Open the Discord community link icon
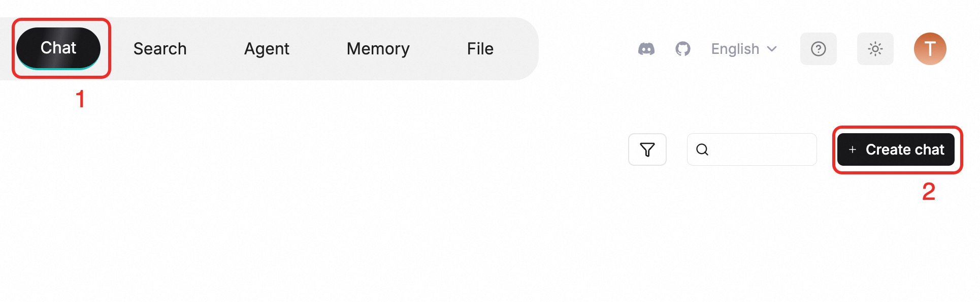 click(646, 49)
